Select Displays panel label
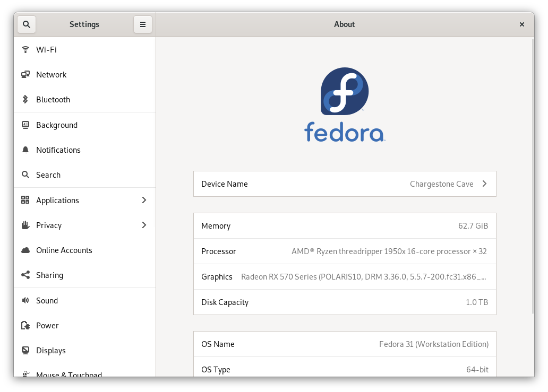 pos(50,351)
